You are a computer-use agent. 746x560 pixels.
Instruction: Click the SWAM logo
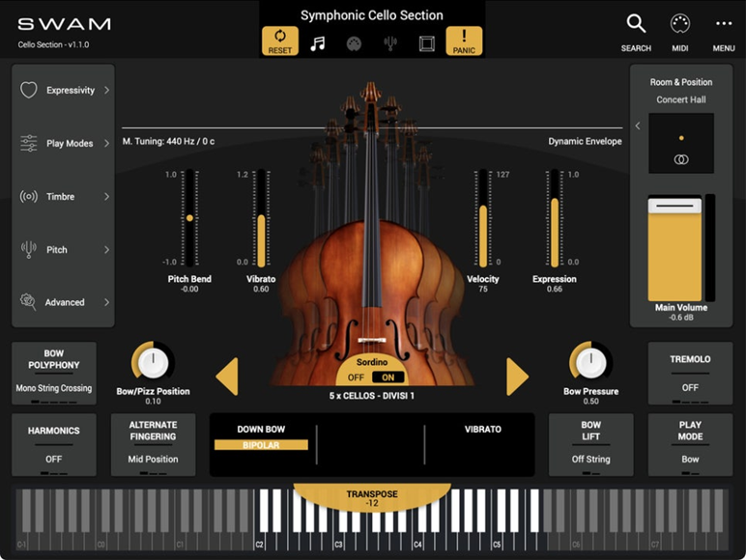[x=64, y=24]
